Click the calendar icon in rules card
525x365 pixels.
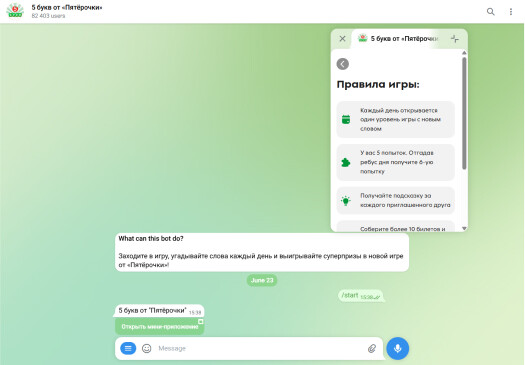pos(346,119)
